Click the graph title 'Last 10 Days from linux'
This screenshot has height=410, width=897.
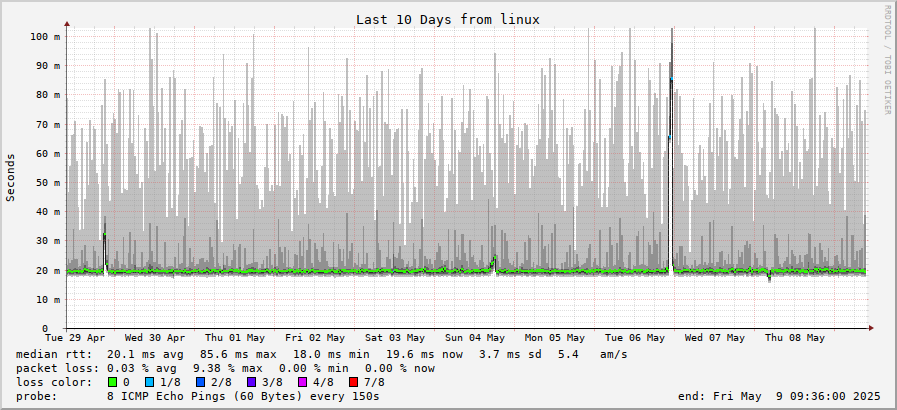tap(448, 19)
